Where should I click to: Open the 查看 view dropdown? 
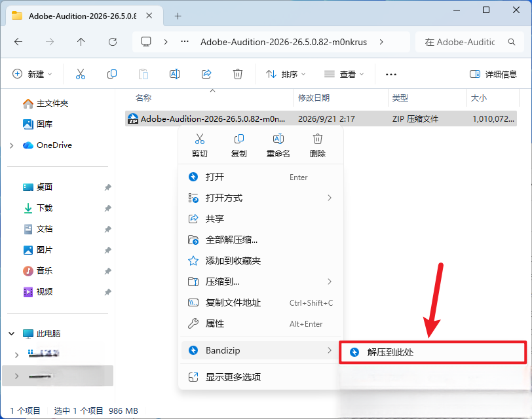click(x=344, y=74)
